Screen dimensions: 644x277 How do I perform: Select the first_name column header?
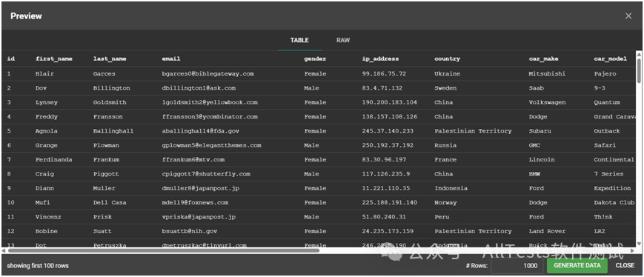tap(54, 59)
